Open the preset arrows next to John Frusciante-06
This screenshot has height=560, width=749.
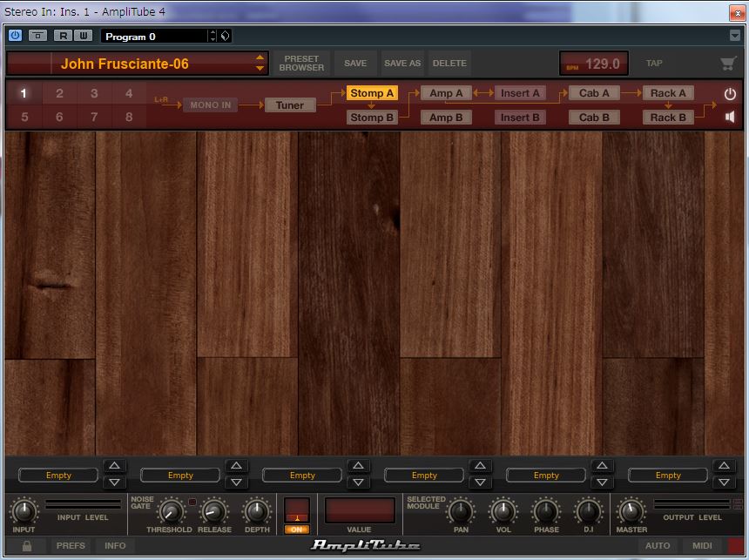tap(259, 63)
